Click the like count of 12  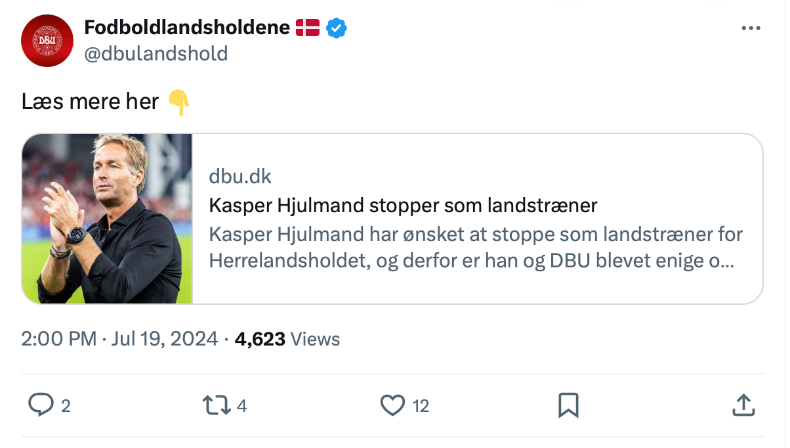tap(420, 406)
